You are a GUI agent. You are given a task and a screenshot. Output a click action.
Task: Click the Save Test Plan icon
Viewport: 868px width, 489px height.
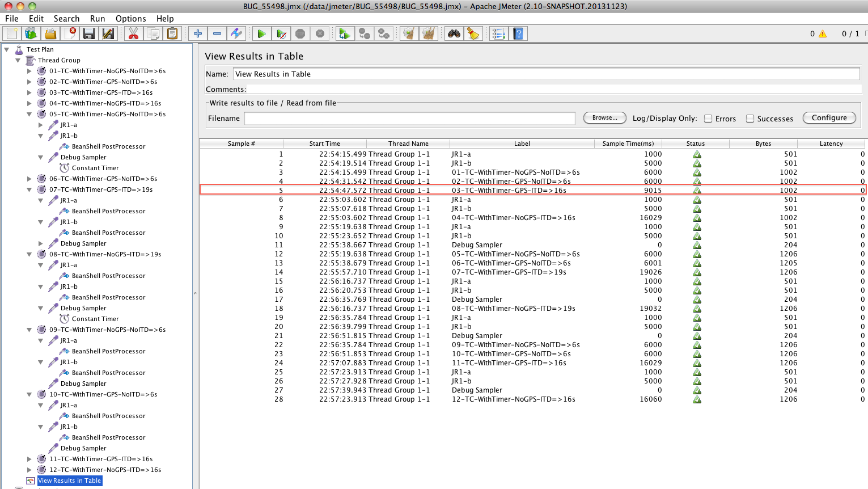[x=88, y=33]
